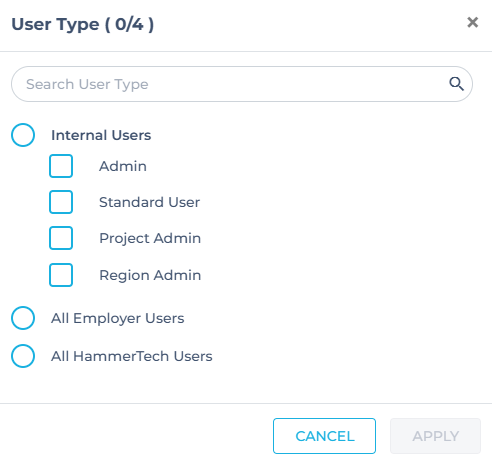The height and width of the screenshot is (466, 492).
Task: Click the greyed APPLY button
Action: coord(435,436)
